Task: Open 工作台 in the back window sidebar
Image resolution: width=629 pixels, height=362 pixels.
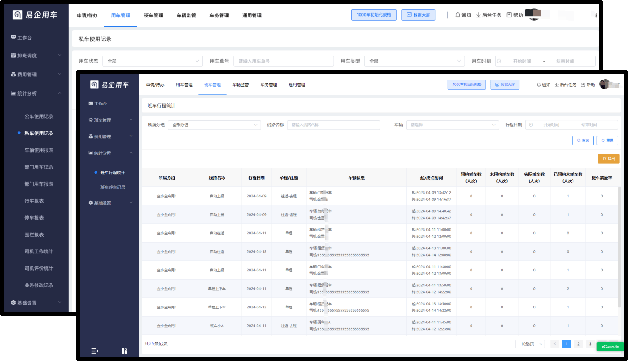Action: 21,37
